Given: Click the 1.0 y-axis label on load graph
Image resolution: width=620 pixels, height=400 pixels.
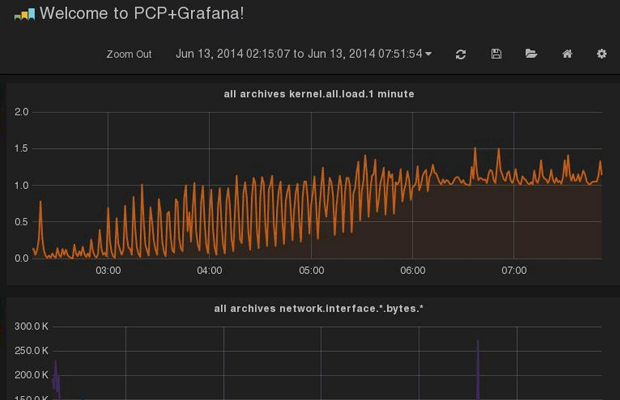Looking at the screenshot, I should click(21, 185).
